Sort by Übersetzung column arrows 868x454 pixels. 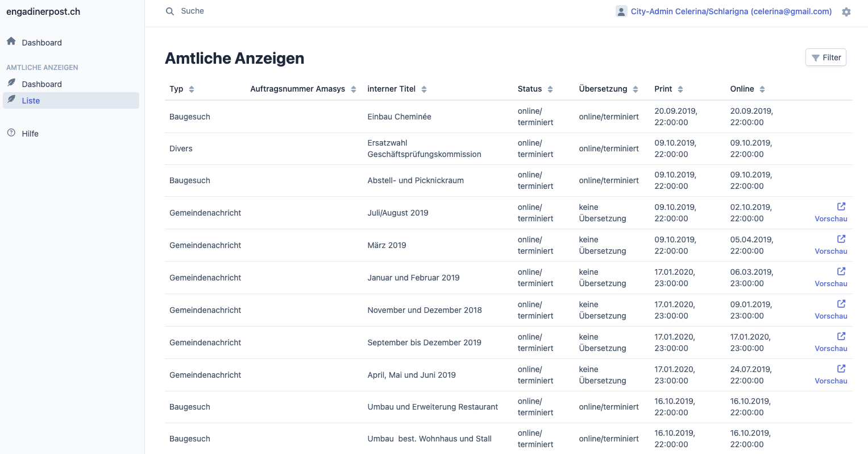(x=636, y=89)
